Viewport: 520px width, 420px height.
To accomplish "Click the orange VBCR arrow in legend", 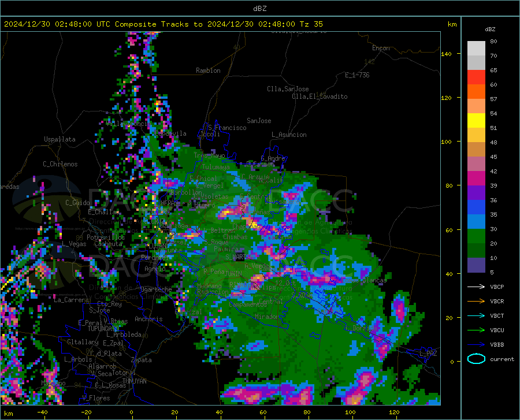I will (x=476, y=302).
